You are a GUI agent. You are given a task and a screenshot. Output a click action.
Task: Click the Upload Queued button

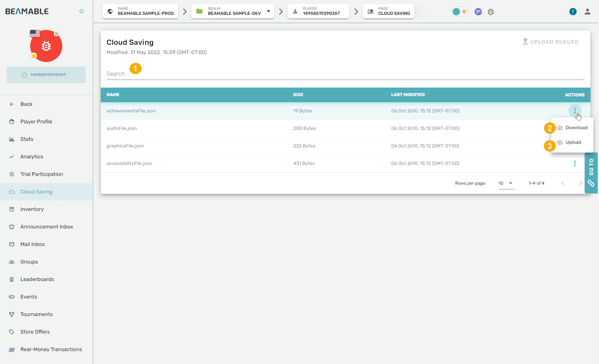(x=551, y=42)
